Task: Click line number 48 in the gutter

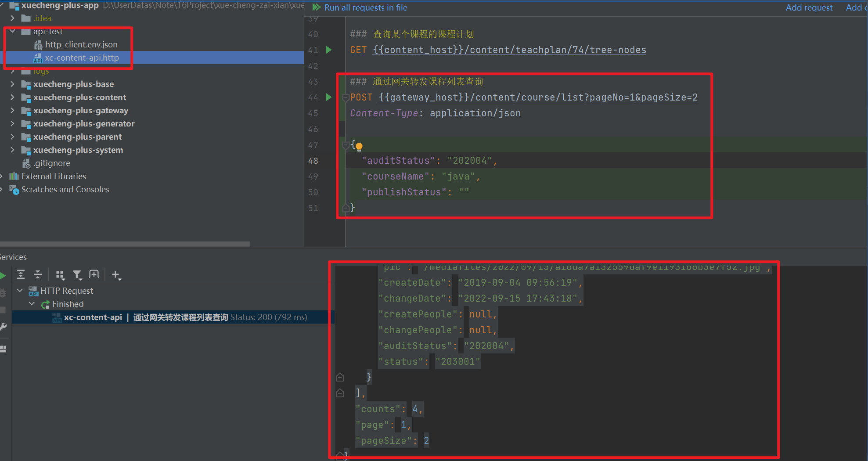Action: (x=313, y=161)
